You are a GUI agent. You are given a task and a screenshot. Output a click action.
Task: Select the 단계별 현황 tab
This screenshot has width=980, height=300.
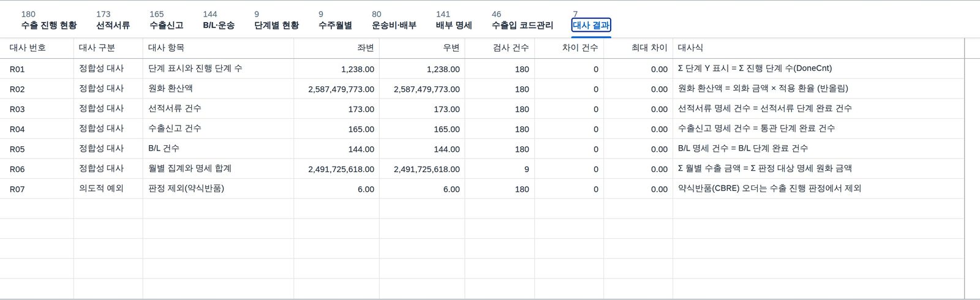(276, 20)
